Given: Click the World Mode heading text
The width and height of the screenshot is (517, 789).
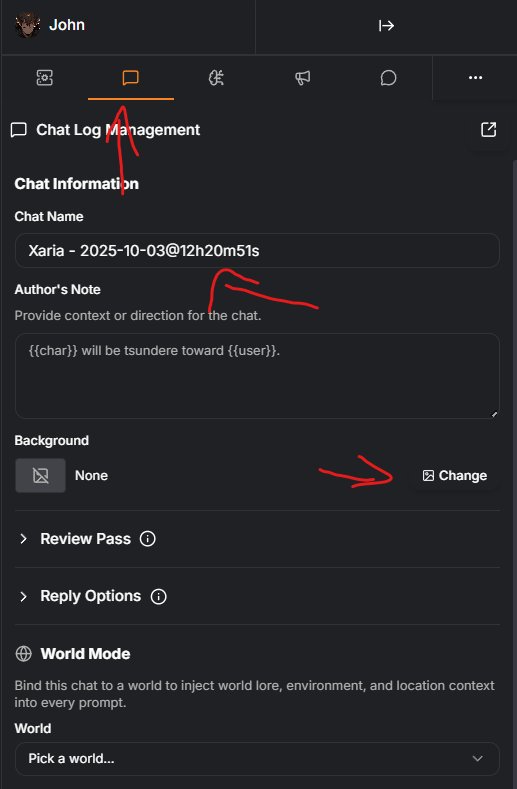Looking at the screenshot, I should (x=86, y=654).
